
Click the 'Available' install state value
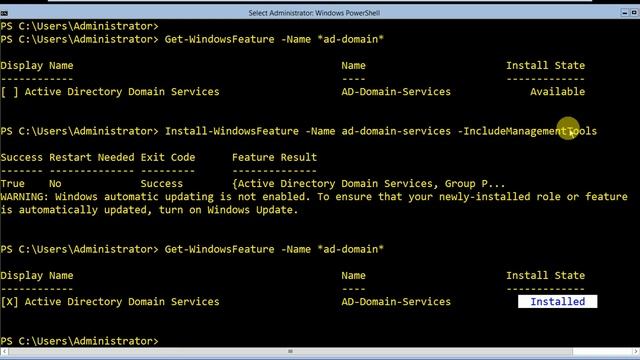558,92
